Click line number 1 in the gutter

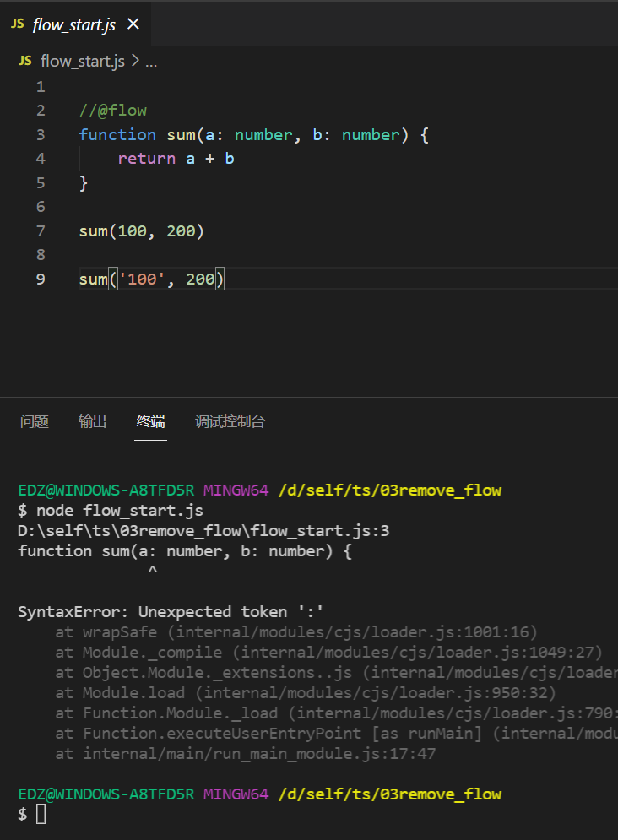click(x=41, y=87)
